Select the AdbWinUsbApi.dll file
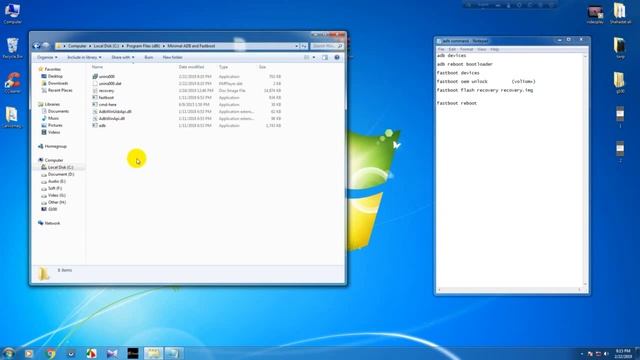The image size is (640, 360). 112,111
